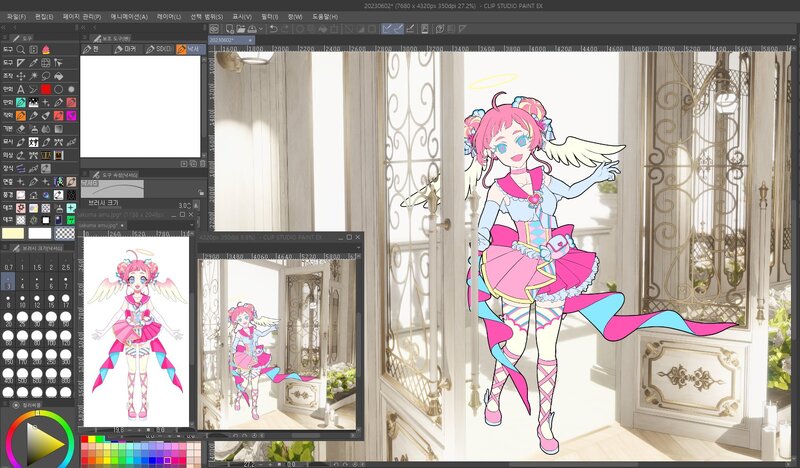
Task: Select the teal pen tool icon
Action: pyautogui.click(x=21, y=103)
